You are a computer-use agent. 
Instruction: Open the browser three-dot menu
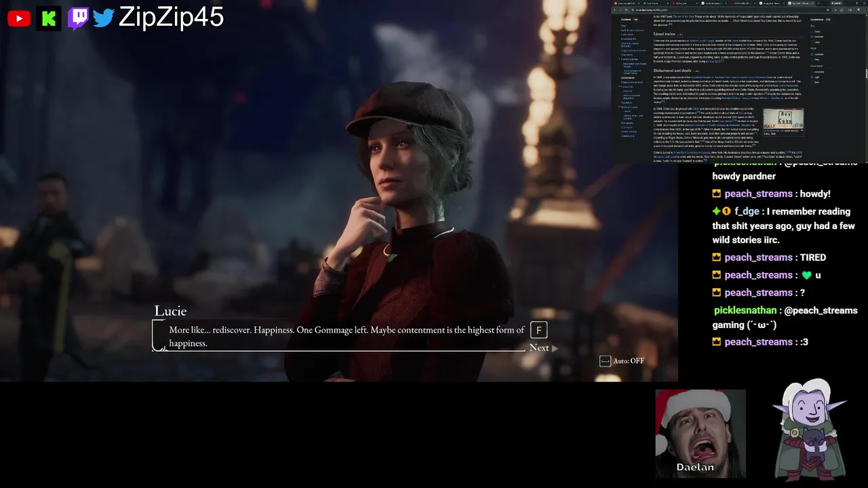pyautogui.click(x=865, y=9)
